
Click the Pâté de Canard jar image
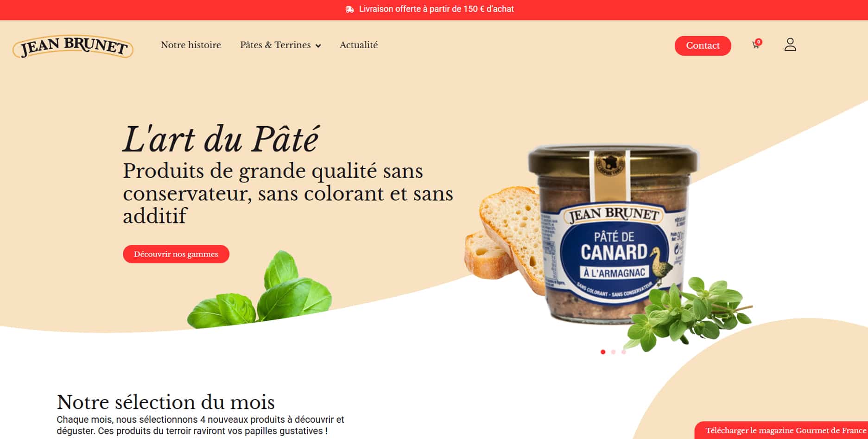[613, 233]
